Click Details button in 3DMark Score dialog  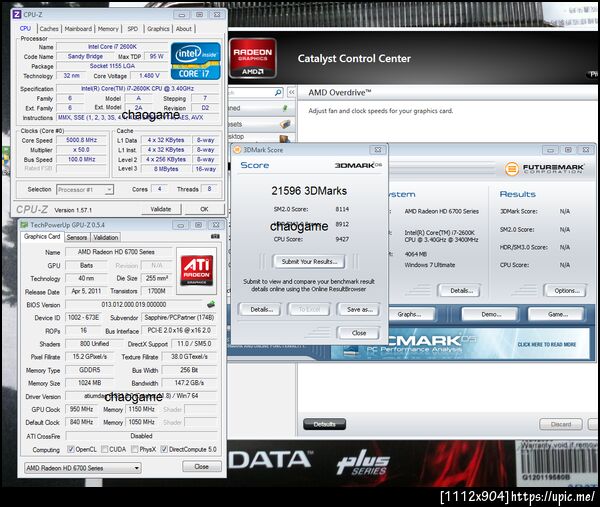tap(259, 309)
